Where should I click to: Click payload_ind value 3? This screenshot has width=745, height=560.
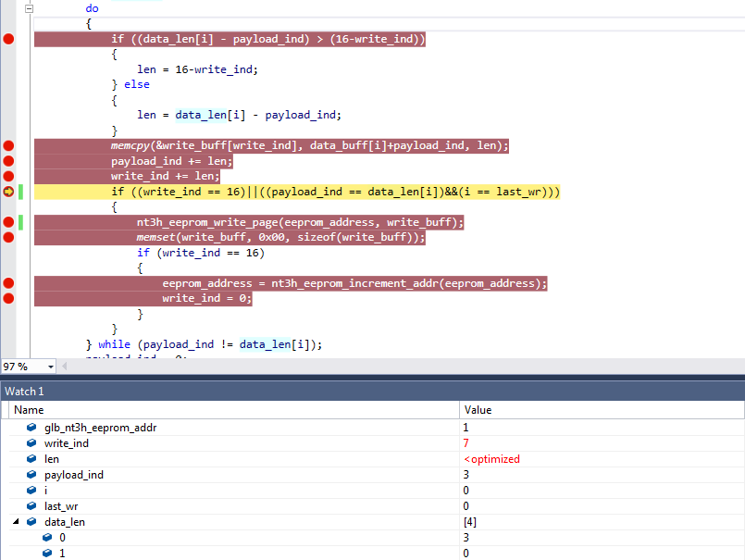466,475
